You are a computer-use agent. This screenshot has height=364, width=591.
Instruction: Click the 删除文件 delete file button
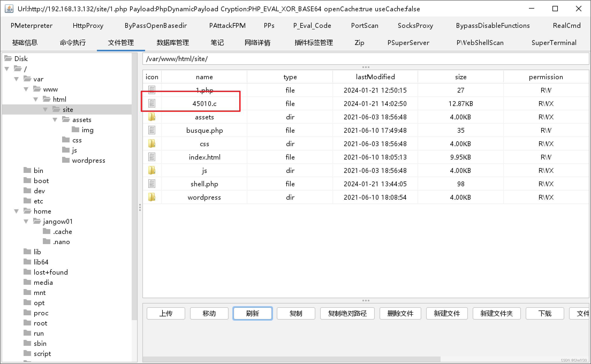tap(400, 313)
